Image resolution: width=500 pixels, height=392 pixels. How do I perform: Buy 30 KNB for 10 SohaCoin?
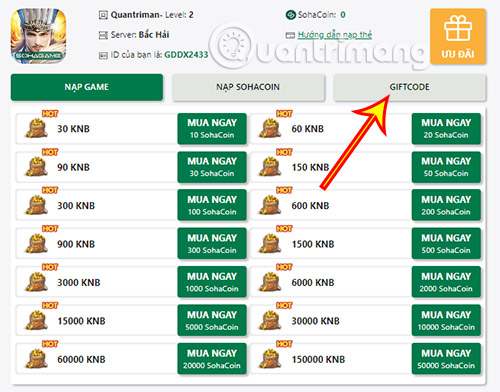tap(212, 129)
